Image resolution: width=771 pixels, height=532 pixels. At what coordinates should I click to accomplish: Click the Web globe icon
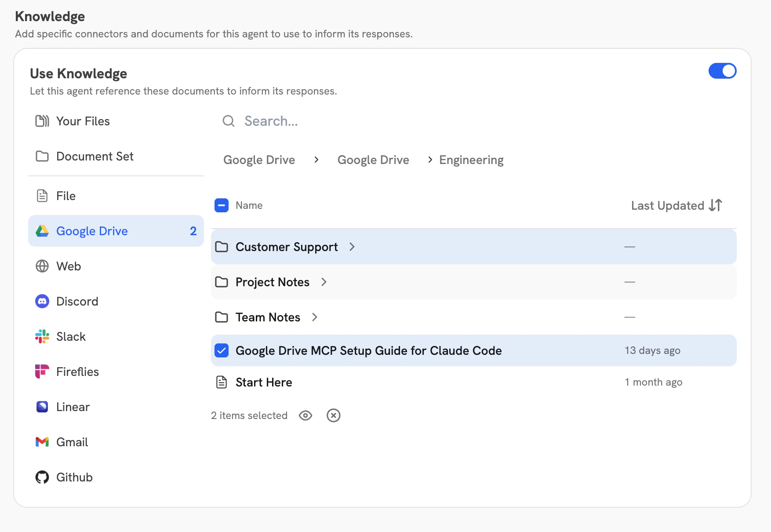[x=42, y=266]
